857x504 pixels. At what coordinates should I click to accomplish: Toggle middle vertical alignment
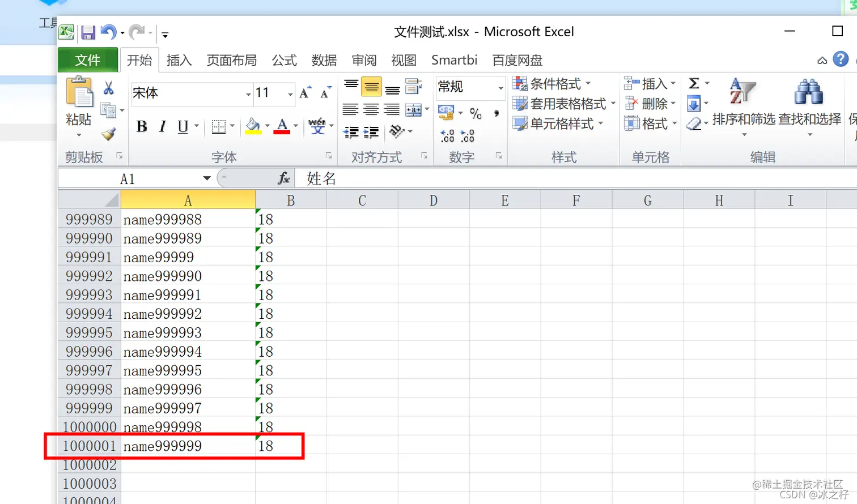371,87
